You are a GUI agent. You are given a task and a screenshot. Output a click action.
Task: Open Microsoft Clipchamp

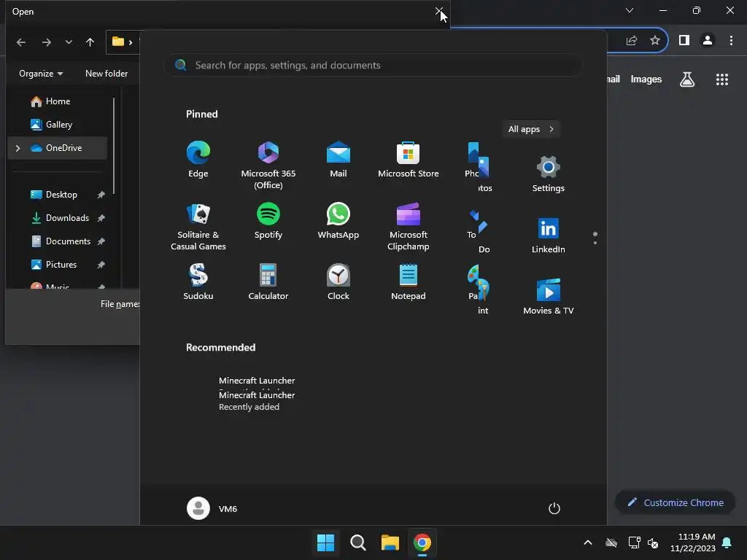[x=409, y=226]
